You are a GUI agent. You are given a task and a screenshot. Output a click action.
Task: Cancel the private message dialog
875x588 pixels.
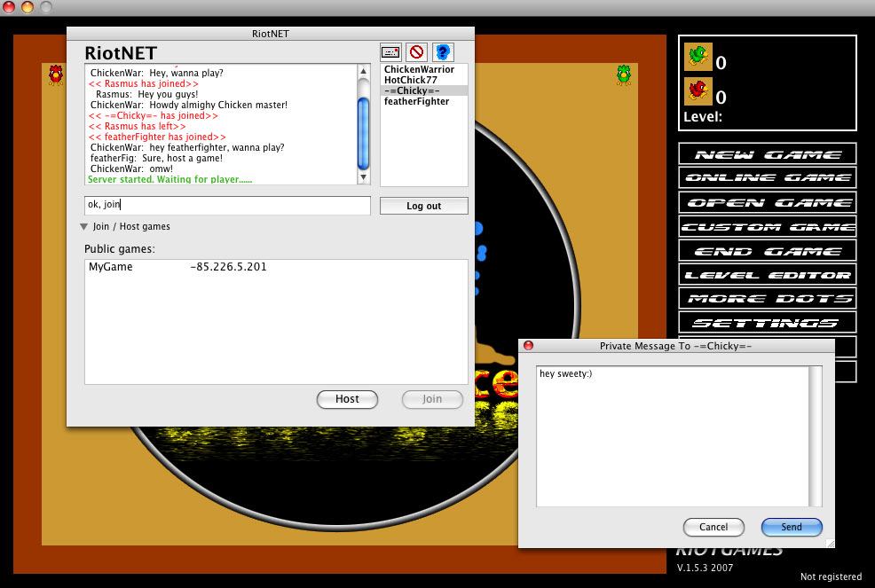pos(713,527)
